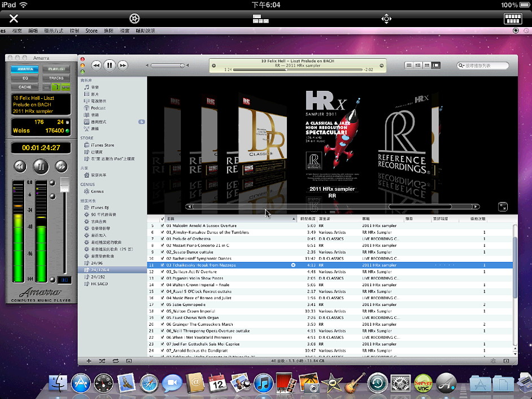
Task: Open the 編輯 (Edit) menu
Action: [33, 30]
